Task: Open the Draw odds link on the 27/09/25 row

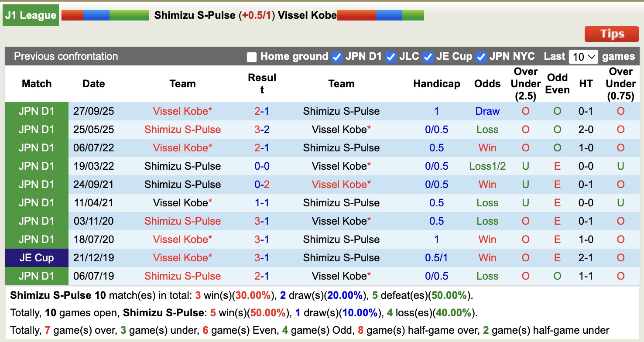Action: click(x=487, y=111)
